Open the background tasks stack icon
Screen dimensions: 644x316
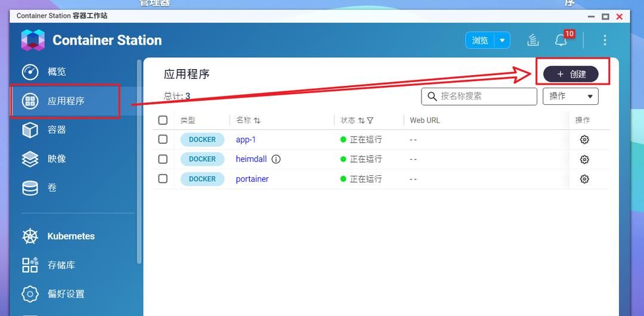tap(532, 41)
